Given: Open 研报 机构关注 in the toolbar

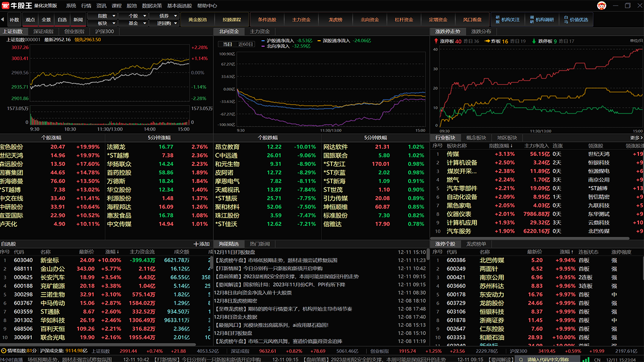Looking at the screenshot, I should [508, 20].
